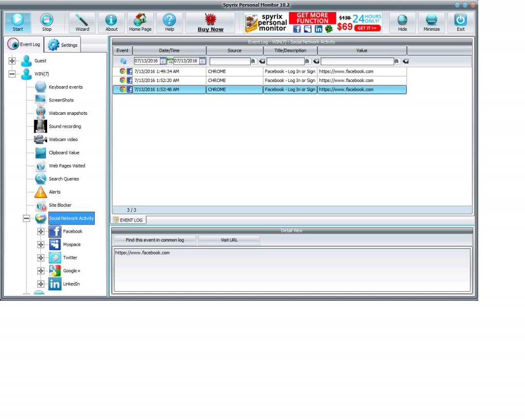Click the Sound recording icon
Image resolution: width=525 pixels, height=420 pixels.
pos(41,126)
